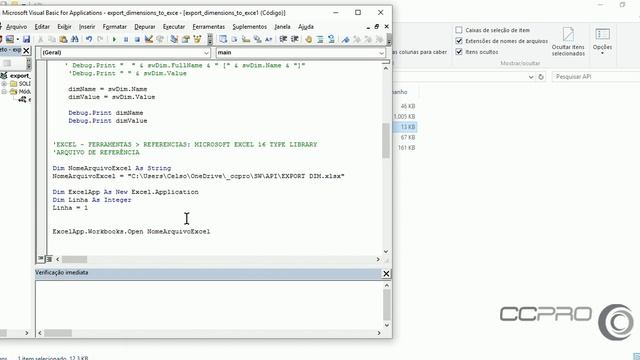This screenshot has height=360, width=640.
Task: Open the (Geral) object dropdown
Action: point(206,53)
